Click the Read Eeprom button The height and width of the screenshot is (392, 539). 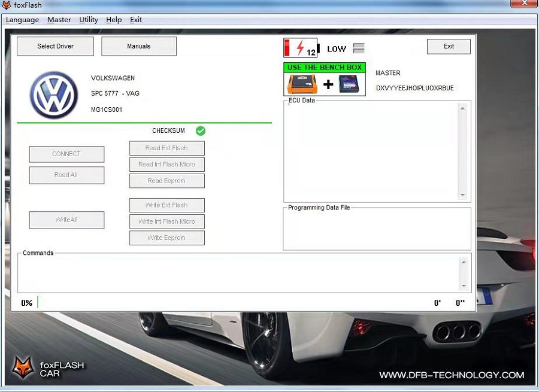coord(167,181)
